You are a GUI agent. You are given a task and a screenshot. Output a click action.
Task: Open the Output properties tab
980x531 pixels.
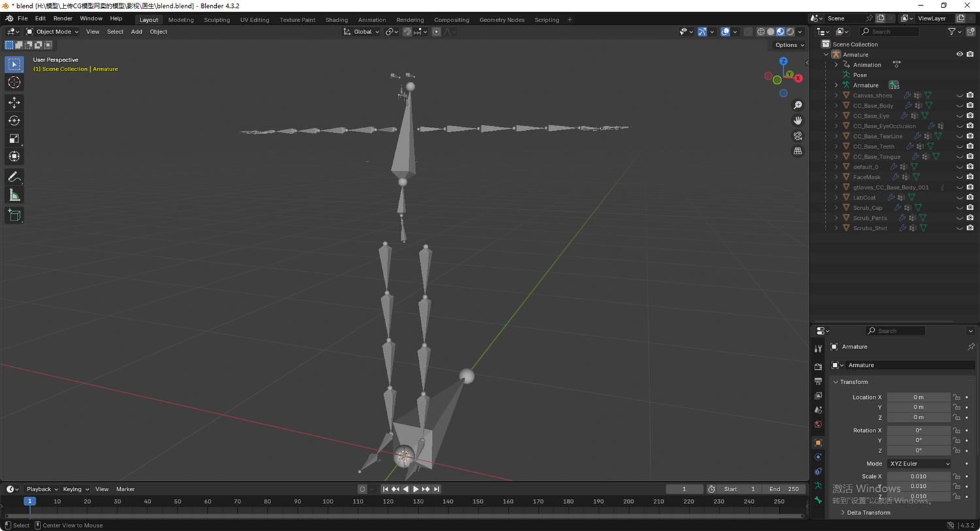click(818, 381)
